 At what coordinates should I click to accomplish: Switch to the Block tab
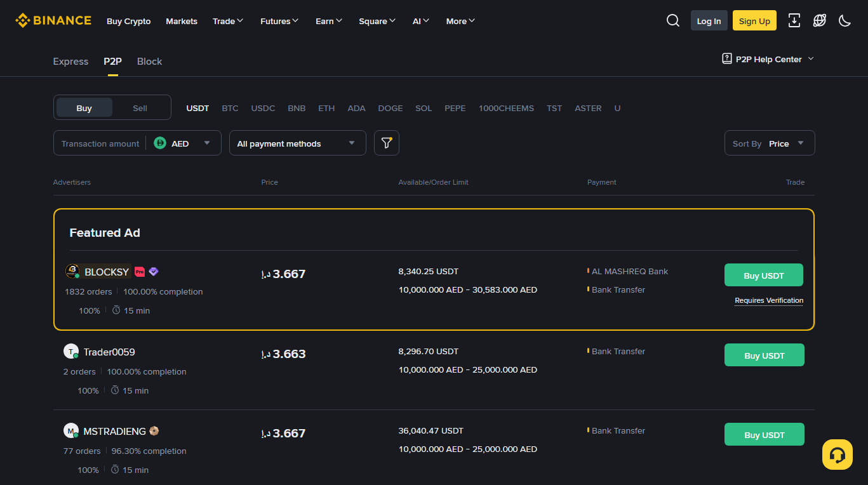150,62
